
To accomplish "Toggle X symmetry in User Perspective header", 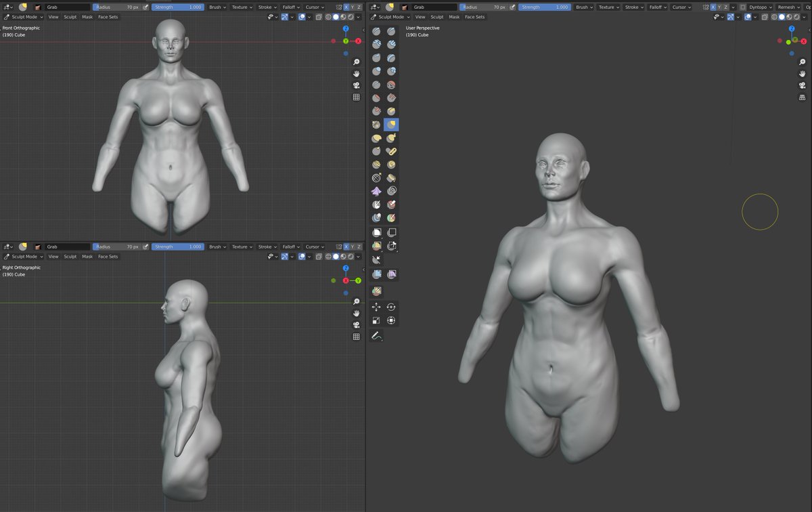I will point(713,7).
